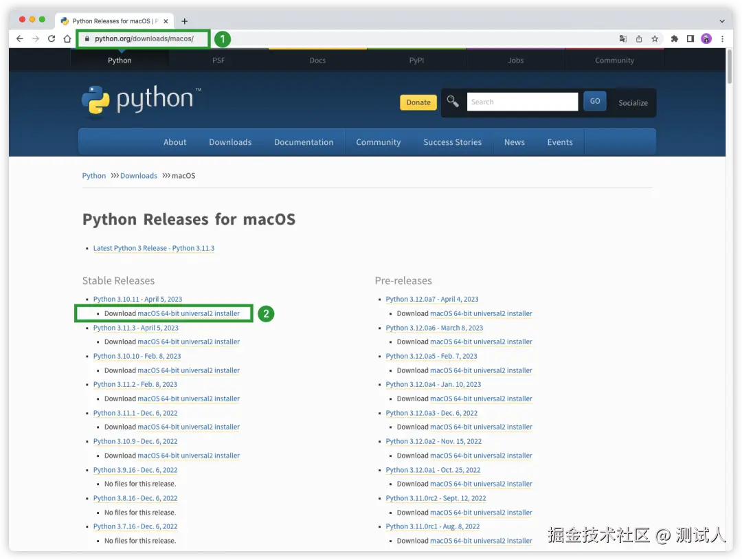The height and width of the screenshot is (560, 742).
Task: Open the About navigation menu
Action: (x=175, y=142)
